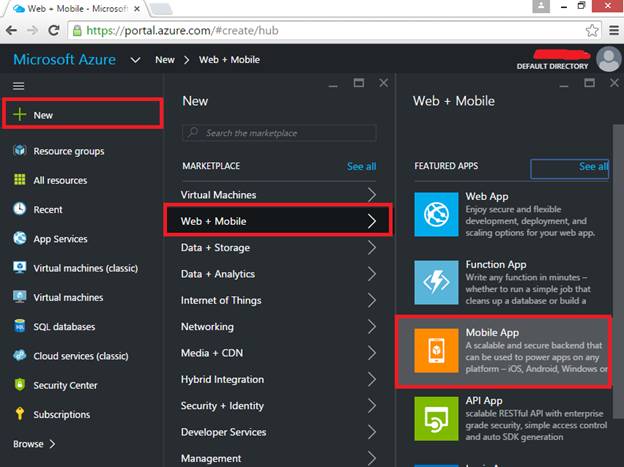Click the browser back arrow
Viewport: 624px width, 467px height.
coord(12,30)
